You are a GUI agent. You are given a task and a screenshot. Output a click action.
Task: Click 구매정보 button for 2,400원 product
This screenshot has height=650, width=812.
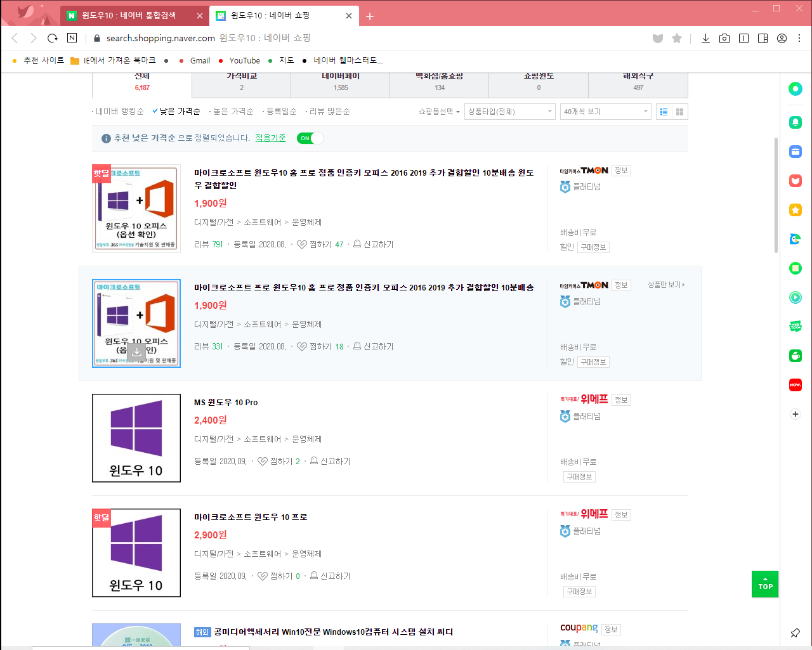[579, 477]
